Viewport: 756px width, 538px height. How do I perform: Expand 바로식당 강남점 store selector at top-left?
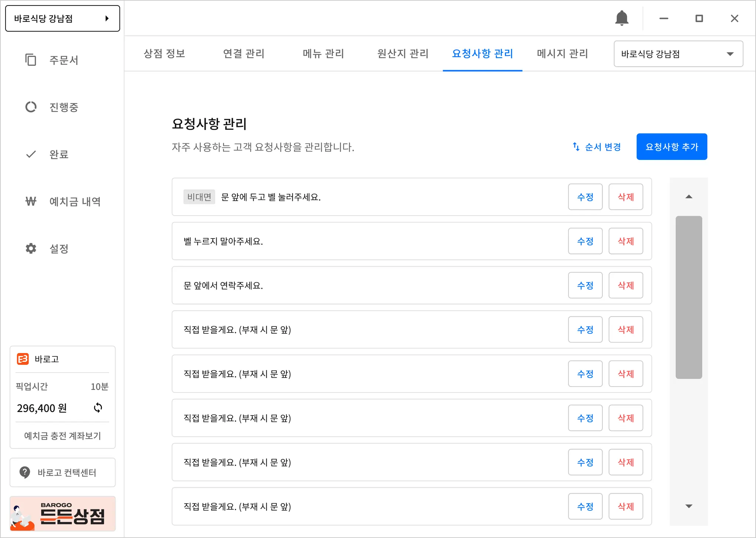(x=62, y=18)
